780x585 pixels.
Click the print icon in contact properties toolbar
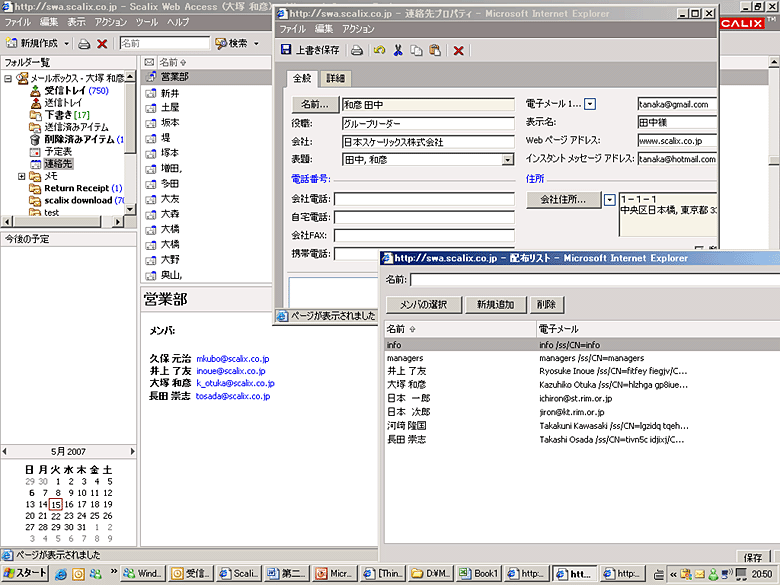[357, 50]
